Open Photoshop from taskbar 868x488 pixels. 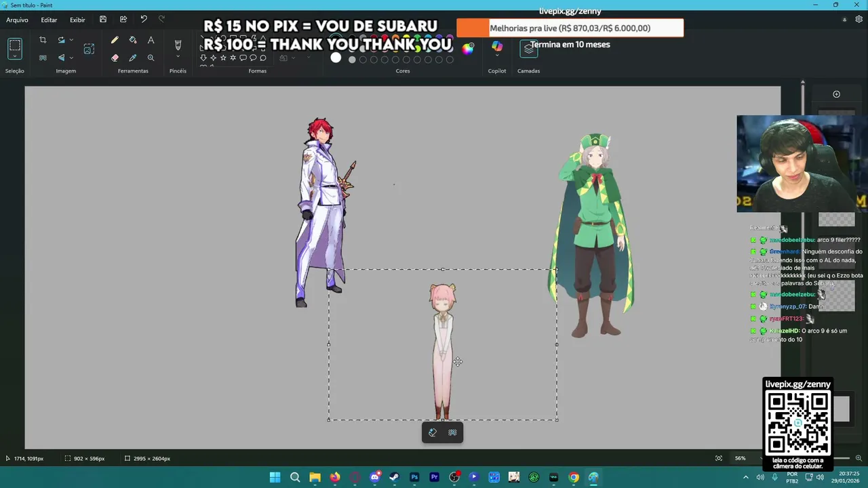pos(414,477)
